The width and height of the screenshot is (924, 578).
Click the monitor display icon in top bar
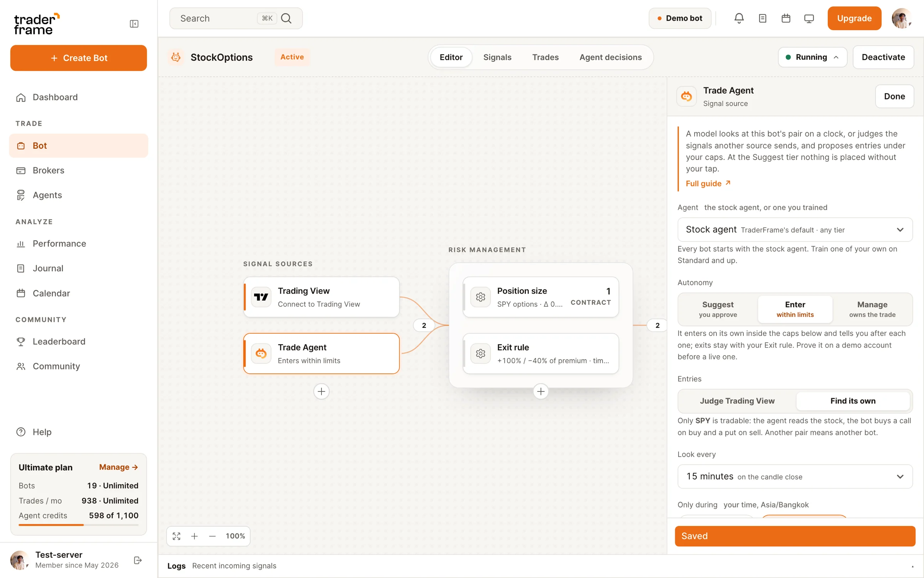click(x=809, y=18)
